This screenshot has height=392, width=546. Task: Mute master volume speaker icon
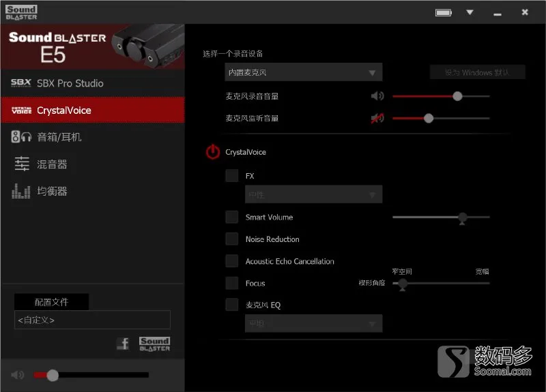click(18, 375)
